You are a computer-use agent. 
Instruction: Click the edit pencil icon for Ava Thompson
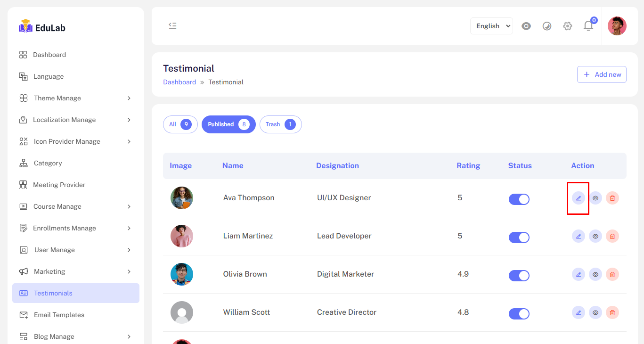pos(578,198)
